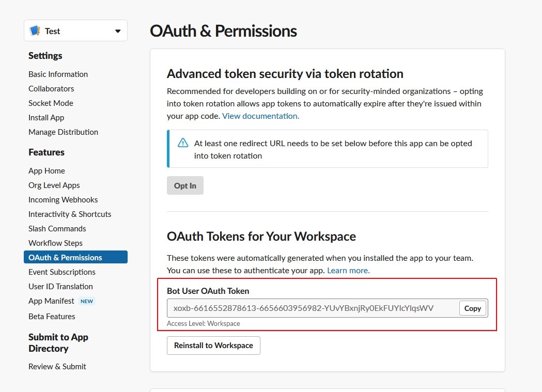The width and height of the screenshot is (542, 392).
Task: Copy the Bot User OAuth Token
Action: coord(472,308)
